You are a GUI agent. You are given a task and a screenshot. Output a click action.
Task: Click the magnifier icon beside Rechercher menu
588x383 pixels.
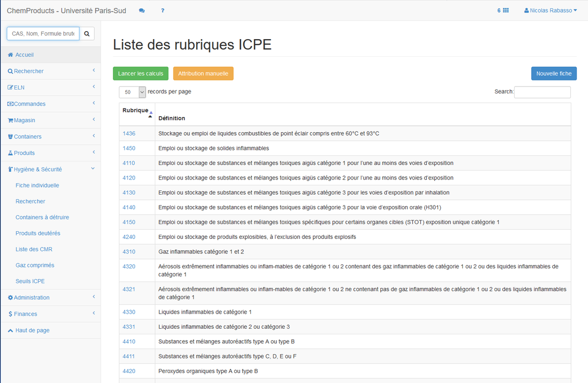[11, 71]
